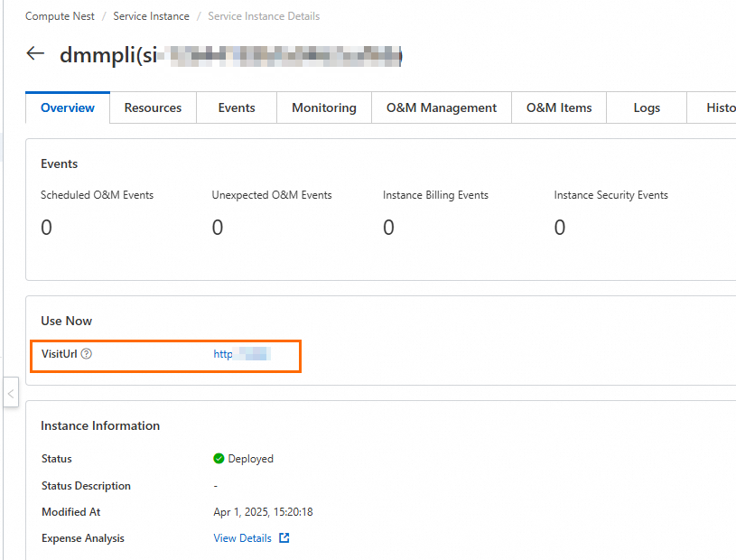Image resolution: width=736 pixels, height=560 pixels.
Task: Go back using the left arrow icon
Action: (35, 53)
